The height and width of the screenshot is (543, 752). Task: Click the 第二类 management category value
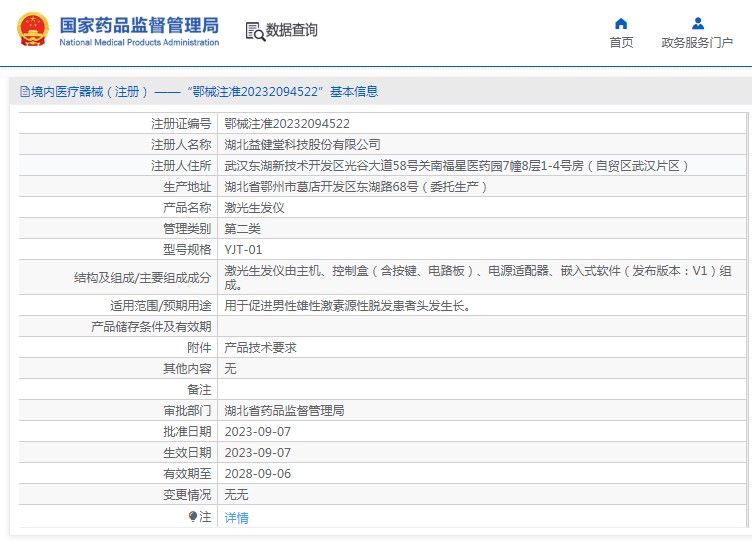tap(242, 229)
